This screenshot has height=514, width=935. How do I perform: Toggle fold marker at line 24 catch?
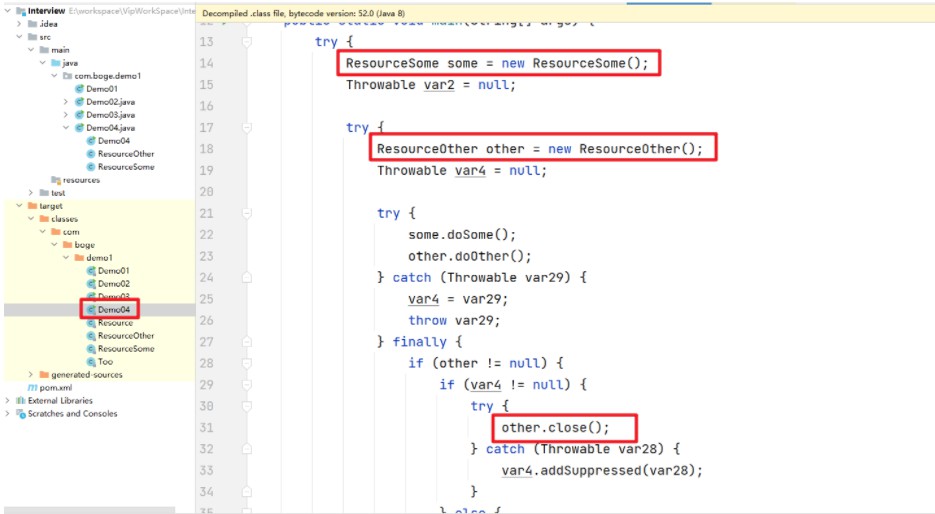[246, 277]
